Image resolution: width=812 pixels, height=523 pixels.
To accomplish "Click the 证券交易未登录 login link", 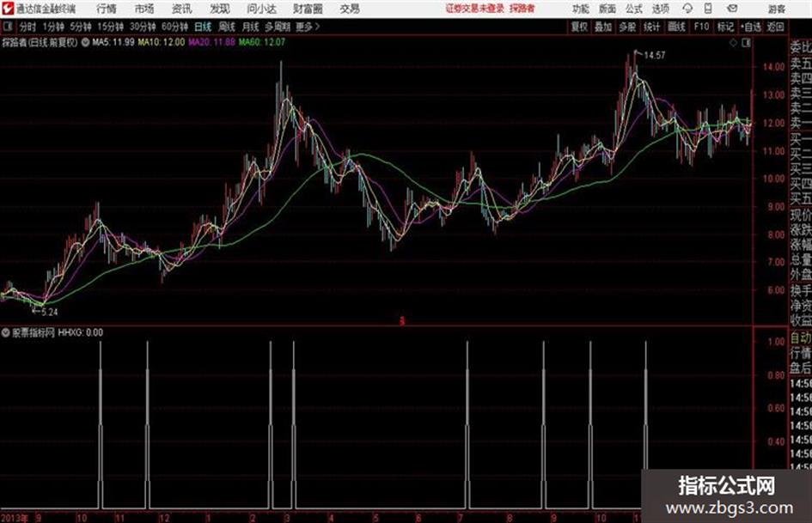I will coord(474,9).
